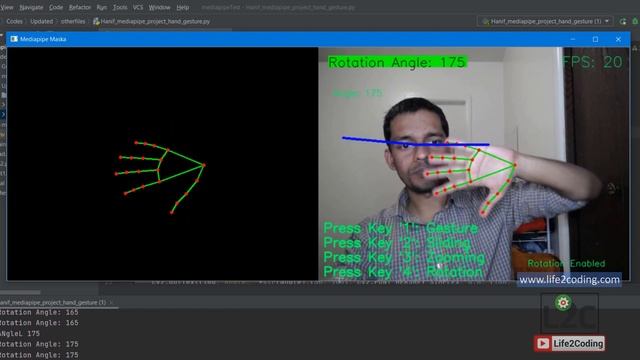Screen dimensions: 640x360
Task: Click the 'Rotation Enabled' status text
Action: point(566,264)
